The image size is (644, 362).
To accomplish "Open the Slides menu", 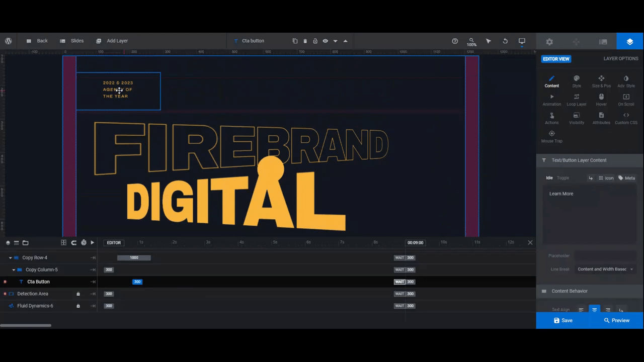I will [71, 41].
